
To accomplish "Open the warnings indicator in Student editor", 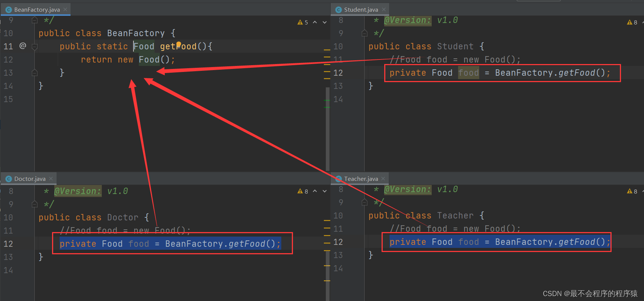I will (632, 22).
